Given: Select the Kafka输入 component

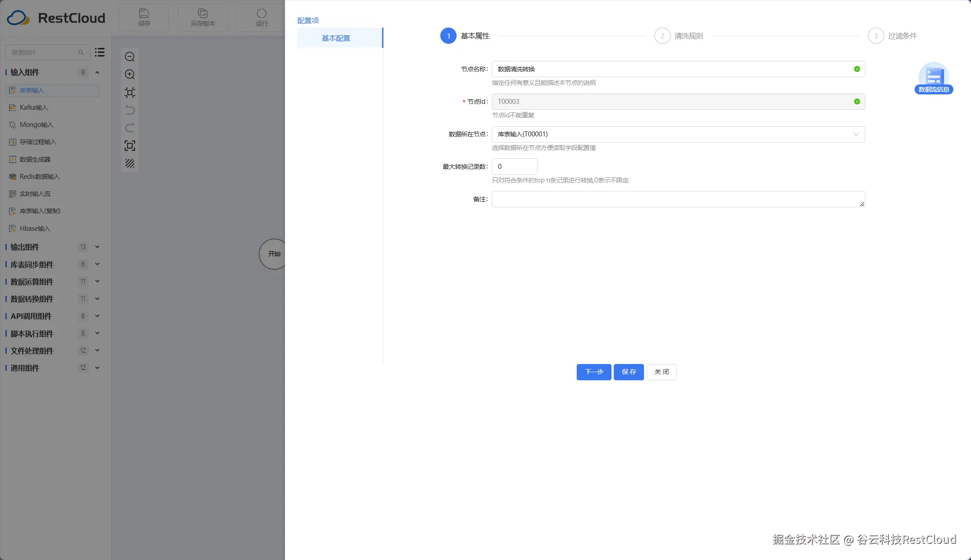Looking at the screenshot, I should [x=34, y=107].
